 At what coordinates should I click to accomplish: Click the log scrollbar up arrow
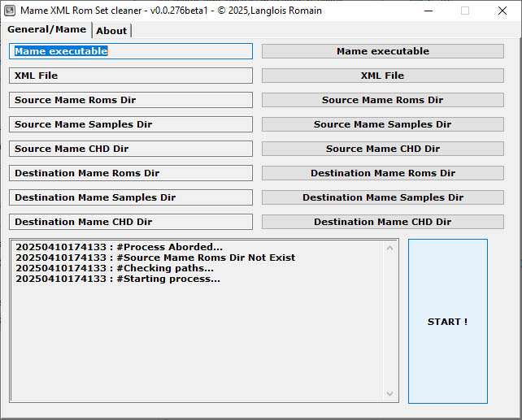click(389, 248)
